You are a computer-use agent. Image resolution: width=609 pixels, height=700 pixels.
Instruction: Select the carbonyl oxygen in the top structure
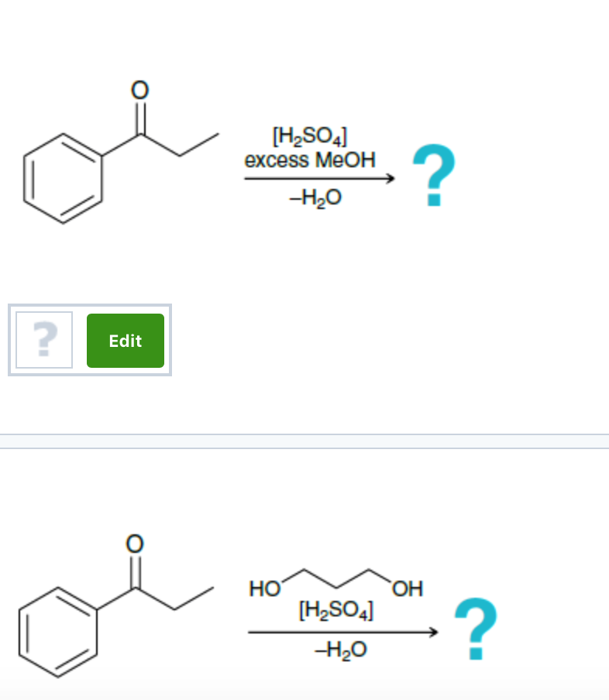pyautogui.click(x=139, y=88)
